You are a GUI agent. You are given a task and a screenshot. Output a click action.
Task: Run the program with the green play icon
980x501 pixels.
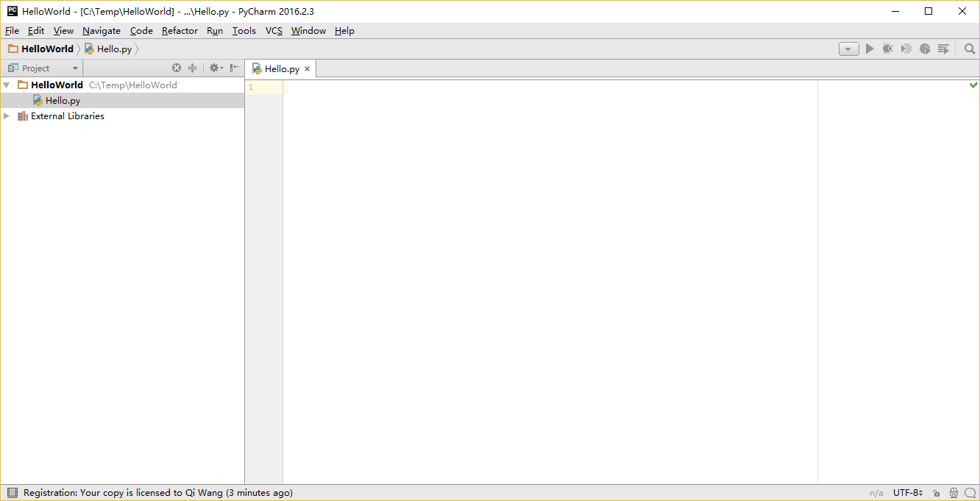pyautogui.click(x=870, y=49)
